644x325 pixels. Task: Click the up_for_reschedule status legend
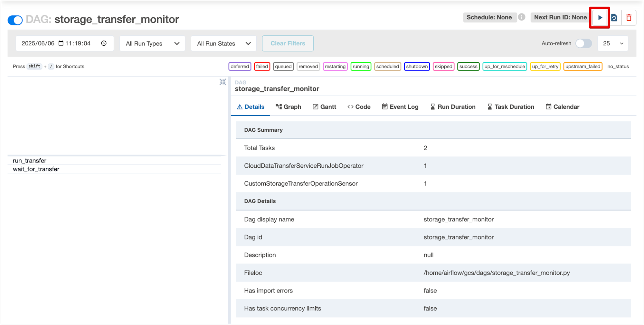(x=505, y=67)
